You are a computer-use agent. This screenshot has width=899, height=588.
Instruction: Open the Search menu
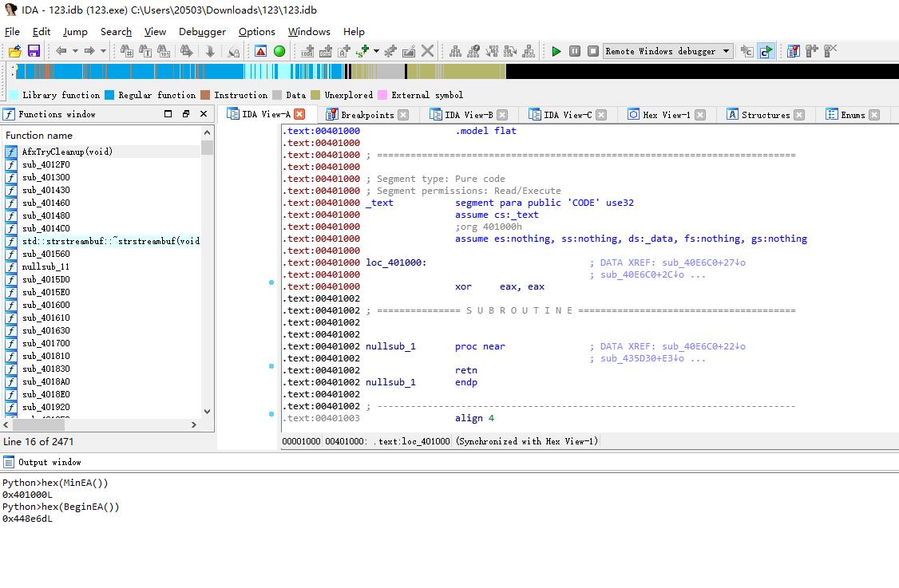(116, 32)
